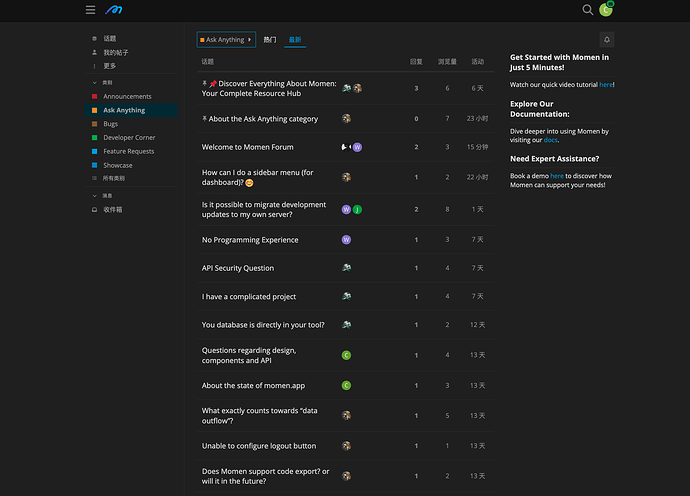Click the avatar in You database row
690x496 pixels.
pyautogui.click(x=346, y=325)
